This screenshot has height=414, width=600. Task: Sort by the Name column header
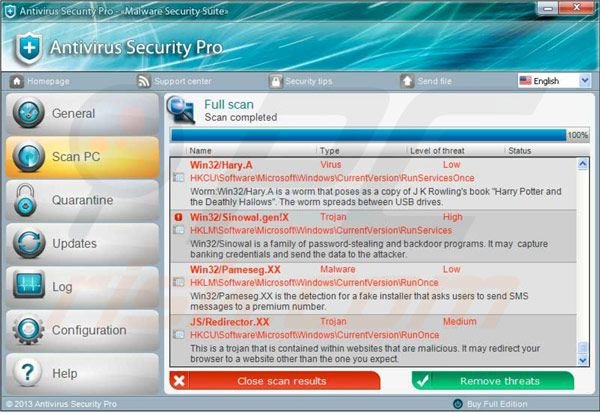tap(201, 151)
